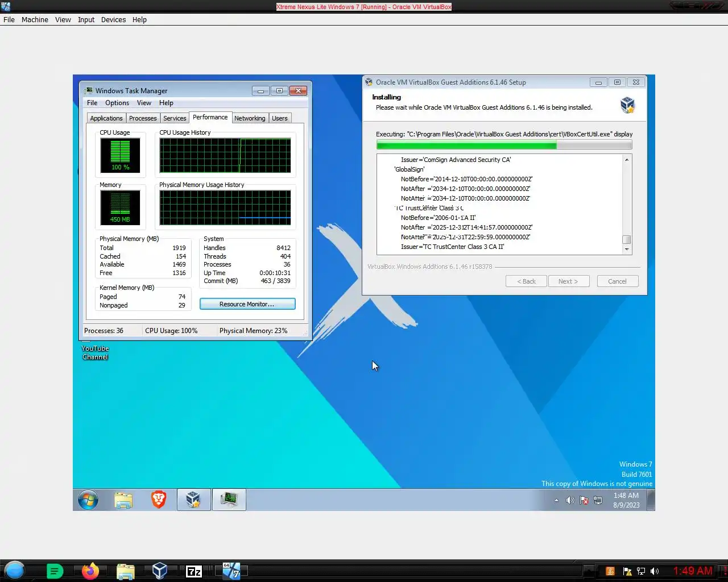Select VirtualBox Guest Additions setup taskbar button
Image resolution: width=728 pixels, height=582 pixels.
click(193, 500)
